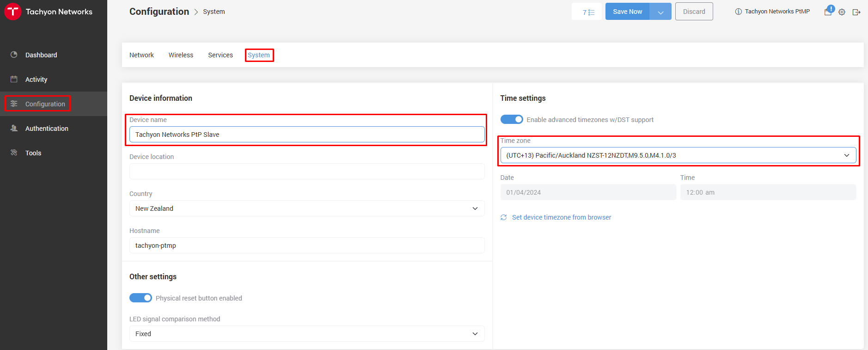
Task: Open the Time zone dropdown
Action: pos(678,155)
